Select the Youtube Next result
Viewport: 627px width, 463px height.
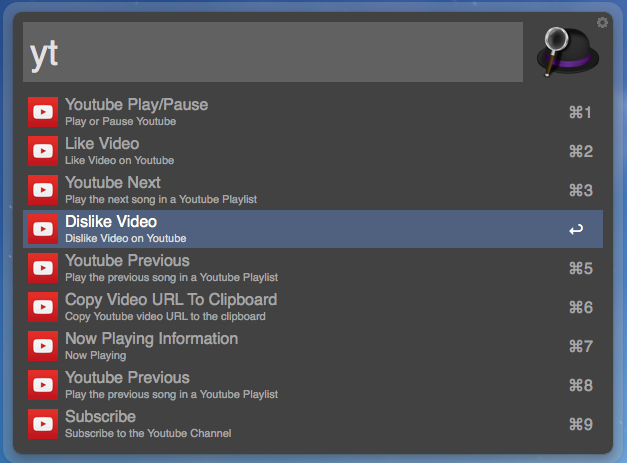[x=300, y=190]
